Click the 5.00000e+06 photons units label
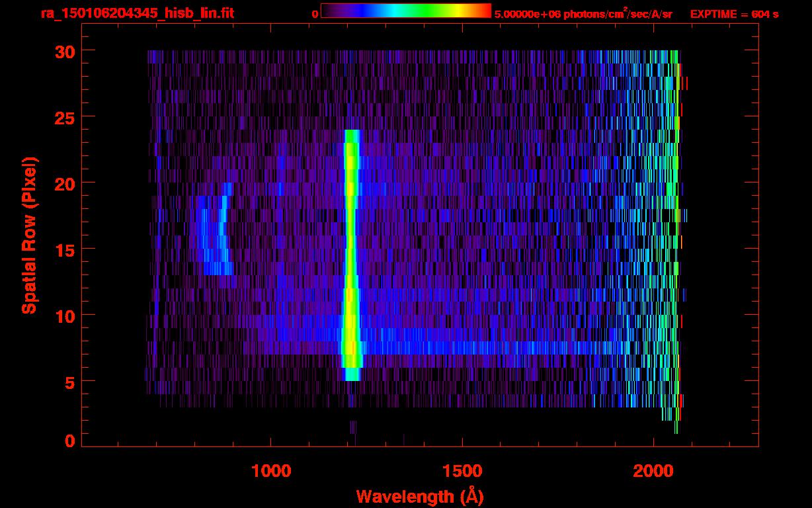The height and width of the screenshot is (508, 812). tap(583, 13)
